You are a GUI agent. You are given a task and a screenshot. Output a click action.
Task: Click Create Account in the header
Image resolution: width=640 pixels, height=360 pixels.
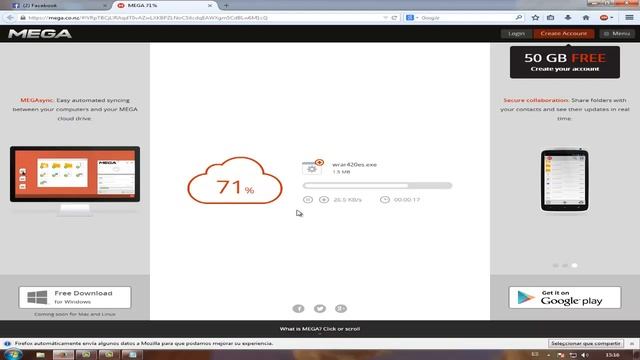(x=564, y=33)
